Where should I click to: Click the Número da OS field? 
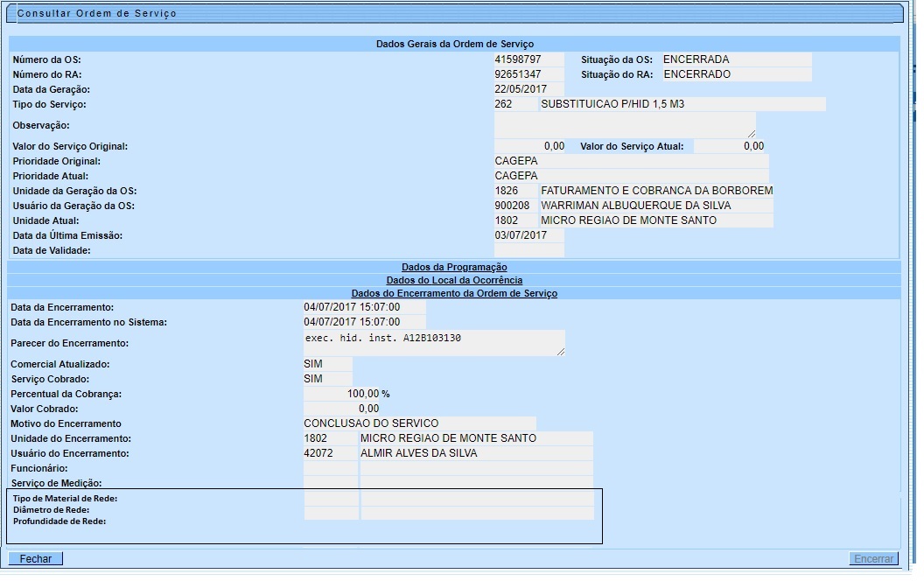point(528,59)
